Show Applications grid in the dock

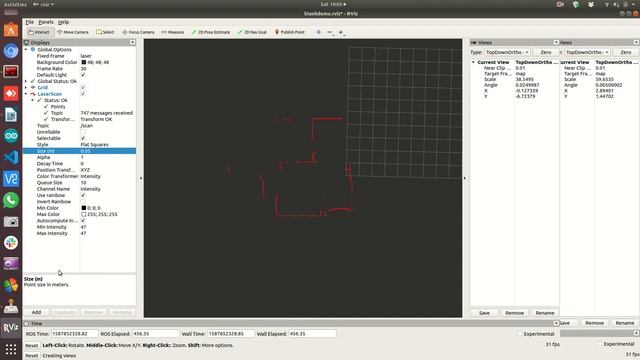(x=11, y=349)
